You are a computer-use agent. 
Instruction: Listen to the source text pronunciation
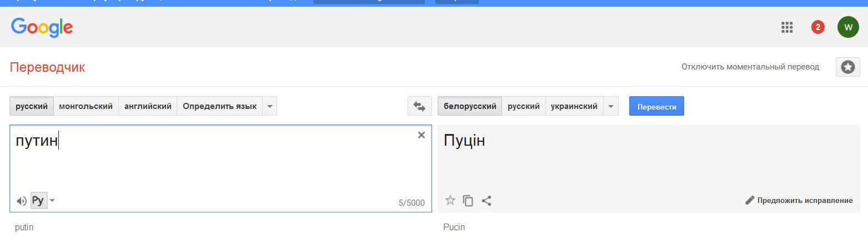coord(22,201)
